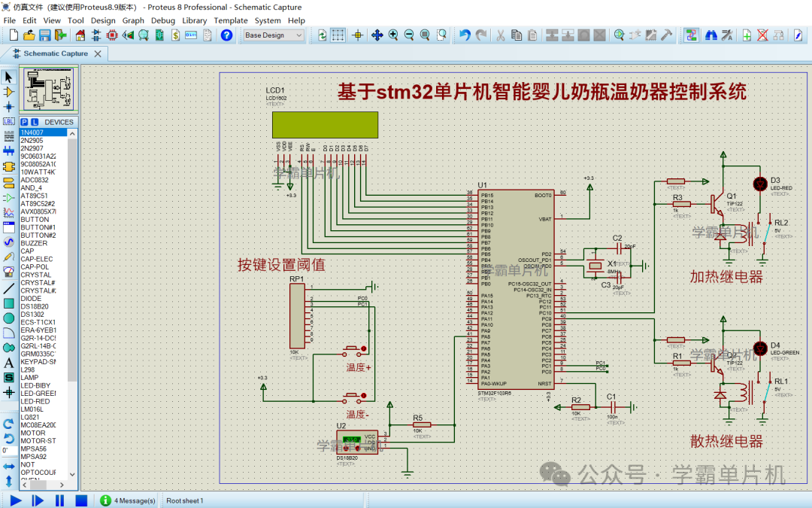812x508 pixels.
Task: Open the Bill of Materials dollar icon
Action: (x=175, y=35)
